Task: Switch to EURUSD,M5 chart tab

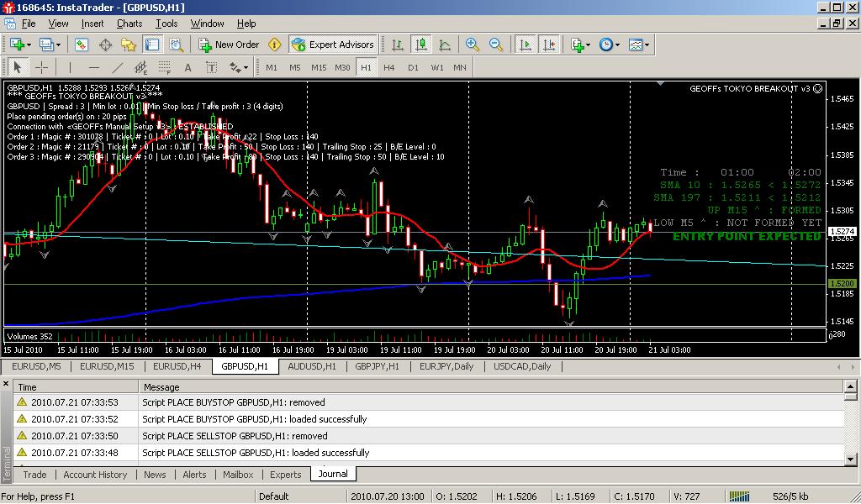Action: click(36, 366)
